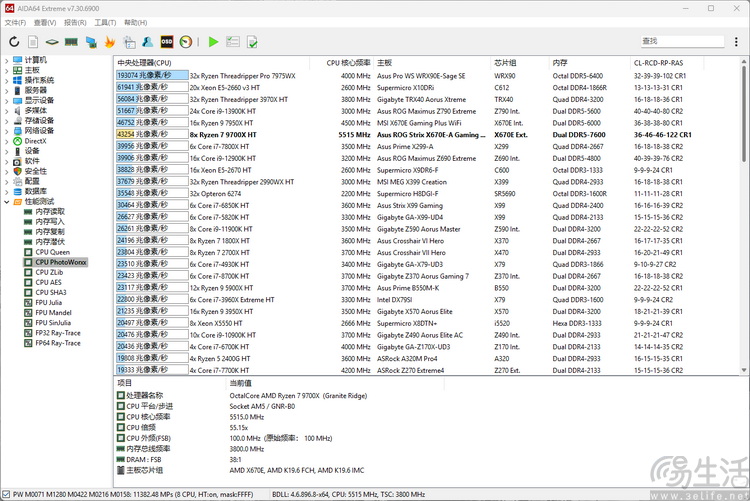Viewport: 750px width, 501px height.
Task: Expand the 主板 tree node
Action: point(6,71)
